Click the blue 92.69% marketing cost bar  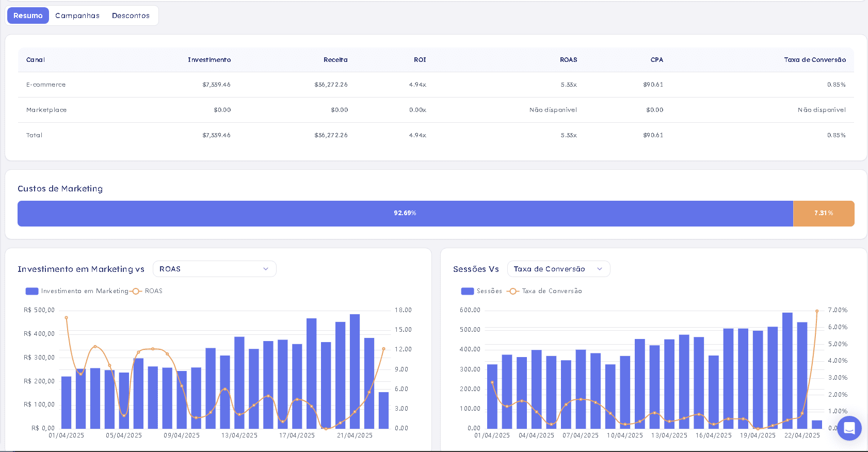coord(405,214)
